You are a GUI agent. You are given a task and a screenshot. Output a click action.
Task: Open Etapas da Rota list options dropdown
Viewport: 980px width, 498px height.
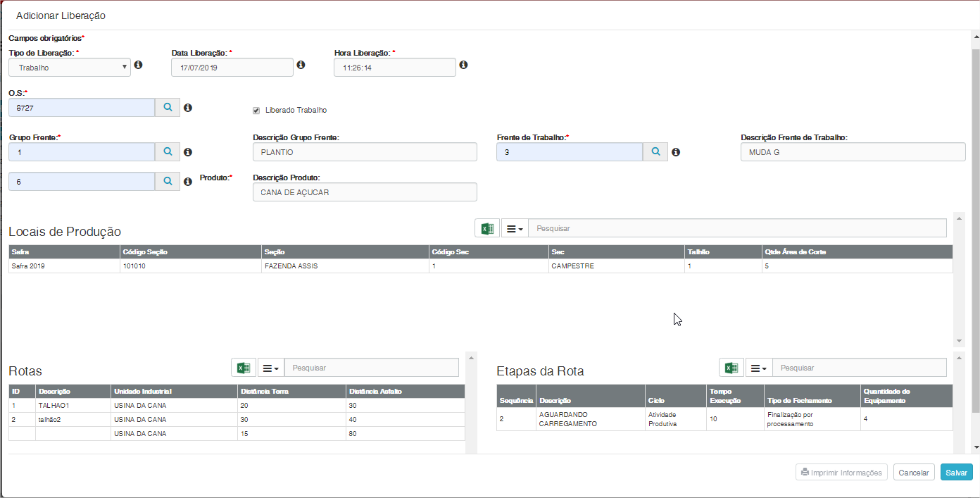[758, 368]
